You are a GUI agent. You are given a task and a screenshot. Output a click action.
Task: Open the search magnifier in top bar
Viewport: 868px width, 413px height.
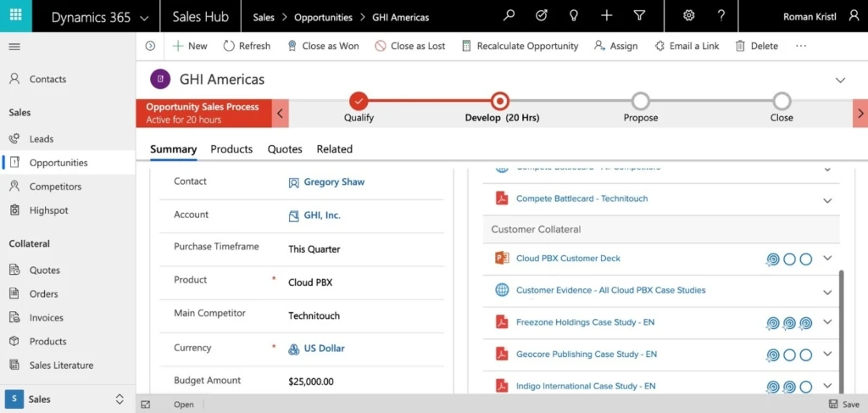509,16
